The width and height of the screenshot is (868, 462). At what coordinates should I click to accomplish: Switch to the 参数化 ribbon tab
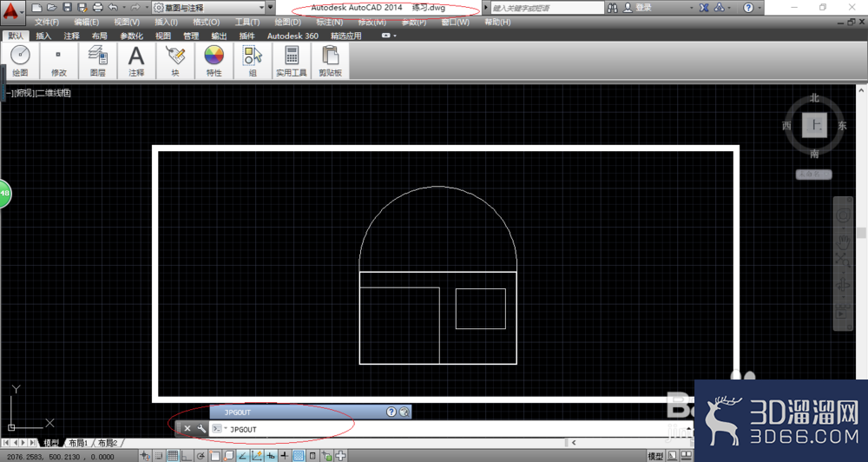click(131, 36)
